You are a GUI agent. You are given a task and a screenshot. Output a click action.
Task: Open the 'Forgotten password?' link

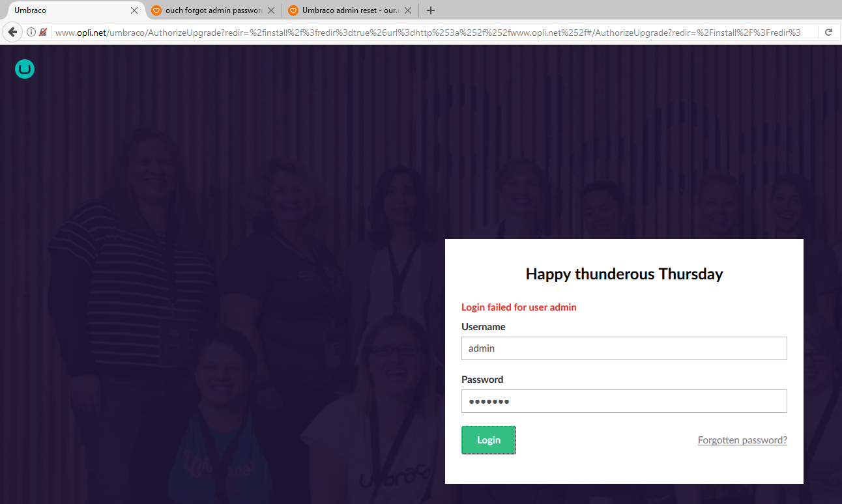pos(742,440)
